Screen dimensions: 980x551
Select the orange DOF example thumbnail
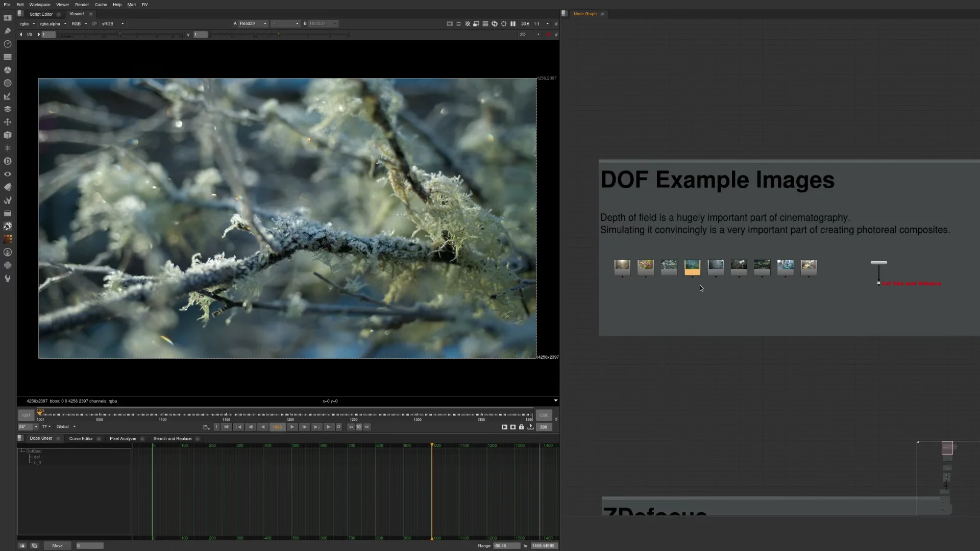692,267
